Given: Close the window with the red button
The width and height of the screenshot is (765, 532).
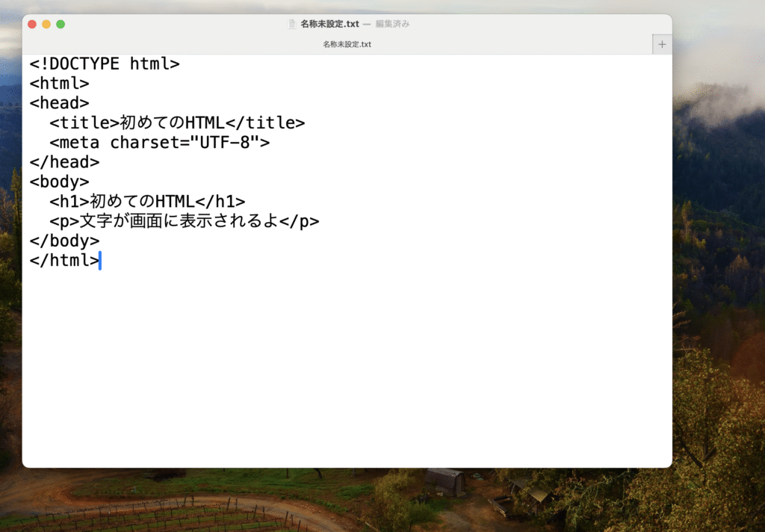Looking at the screenshot, I should pyautogui.click(x=32, y=24).
